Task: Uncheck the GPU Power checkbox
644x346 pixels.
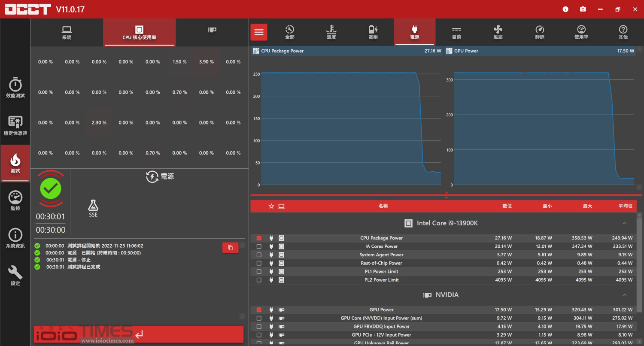Action: (259, 310)
